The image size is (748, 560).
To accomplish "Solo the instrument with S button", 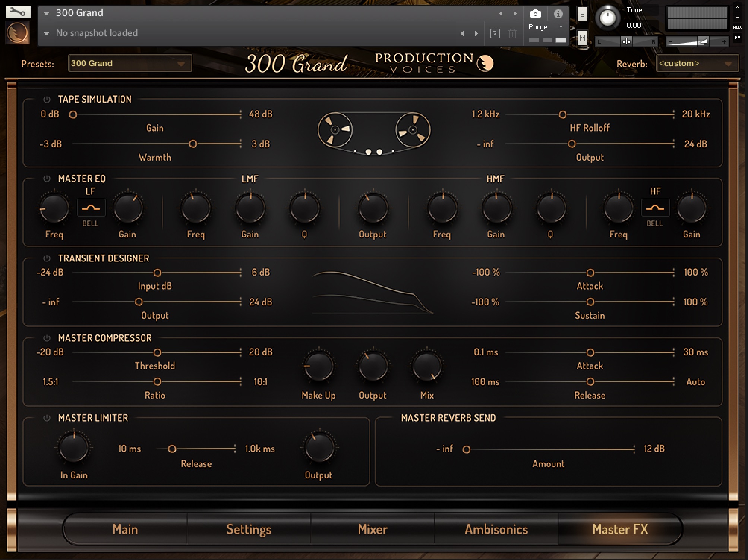I will coord(582,15).
